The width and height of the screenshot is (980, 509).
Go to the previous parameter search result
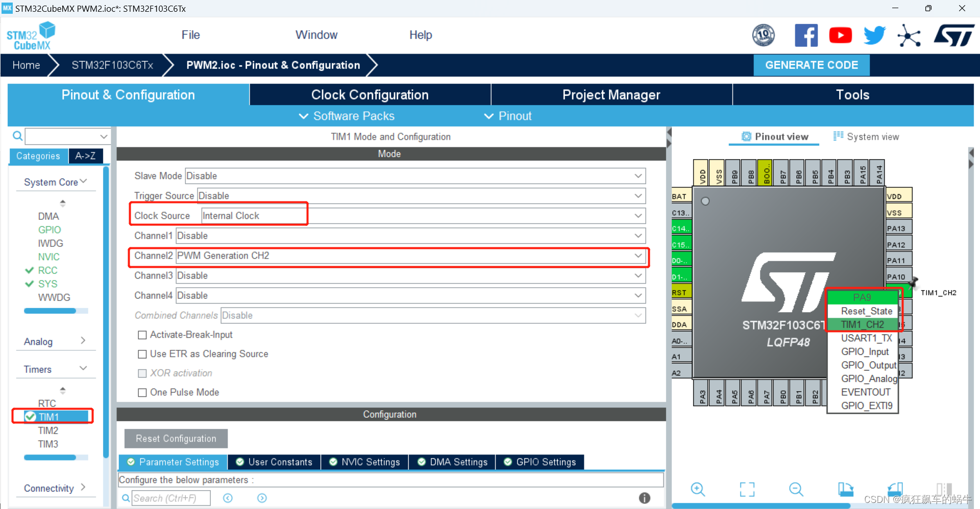click(x=228, y=498)
